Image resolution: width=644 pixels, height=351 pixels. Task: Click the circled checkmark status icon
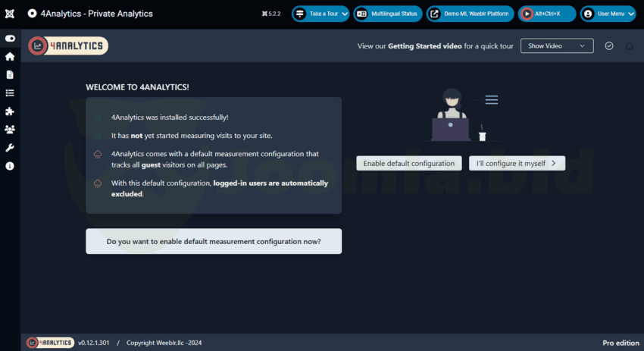click(609, 46)
